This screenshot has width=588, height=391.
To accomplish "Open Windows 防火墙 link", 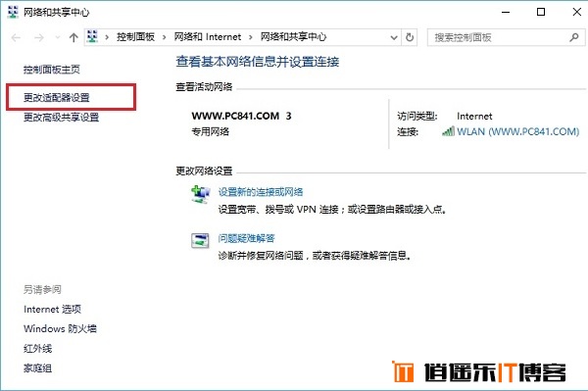I will (60, 328).
